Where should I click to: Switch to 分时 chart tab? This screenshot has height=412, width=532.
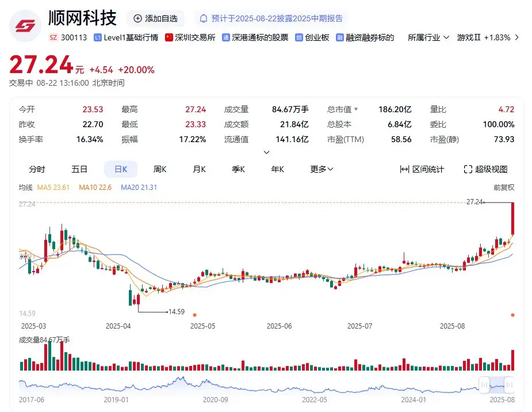click(37, 169)
